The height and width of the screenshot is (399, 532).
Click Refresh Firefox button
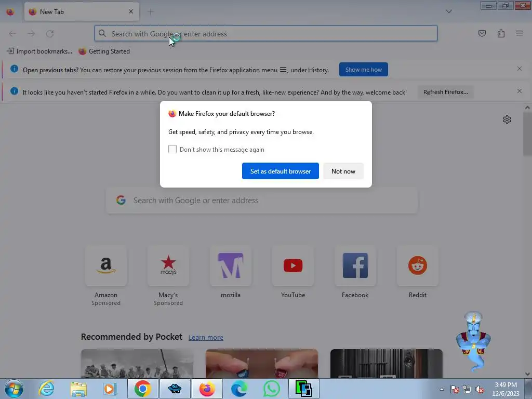(x=445, y=92)
